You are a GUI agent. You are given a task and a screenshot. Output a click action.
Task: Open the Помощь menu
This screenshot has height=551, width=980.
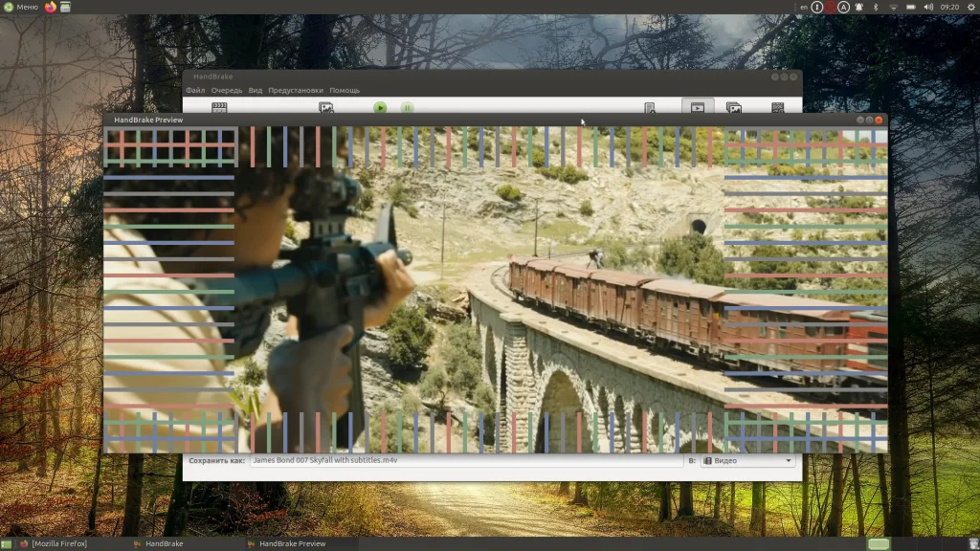point(345,91)
